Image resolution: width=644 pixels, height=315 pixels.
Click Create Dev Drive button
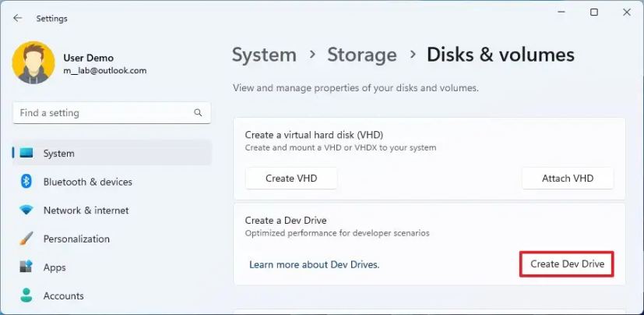(567, 264)
